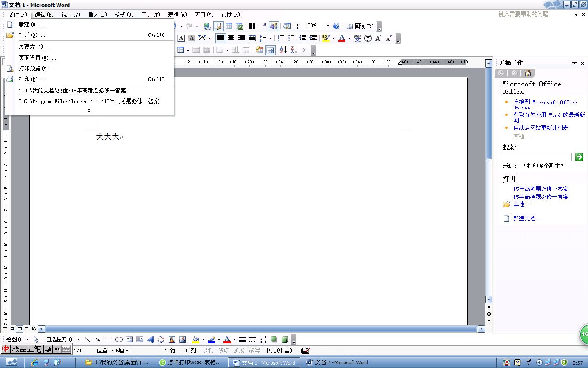
Task: Insert WordArt from the drawing toolbar
Action: [151, 339]
